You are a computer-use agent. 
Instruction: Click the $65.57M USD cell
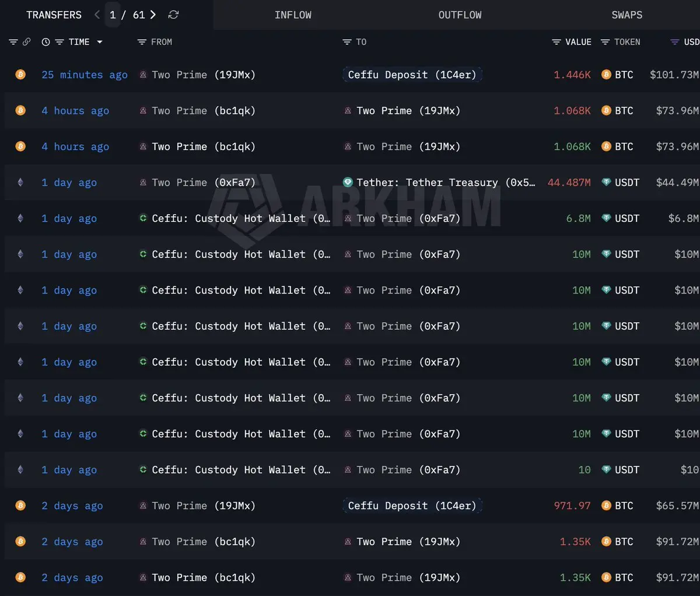(x=677, y=506)
